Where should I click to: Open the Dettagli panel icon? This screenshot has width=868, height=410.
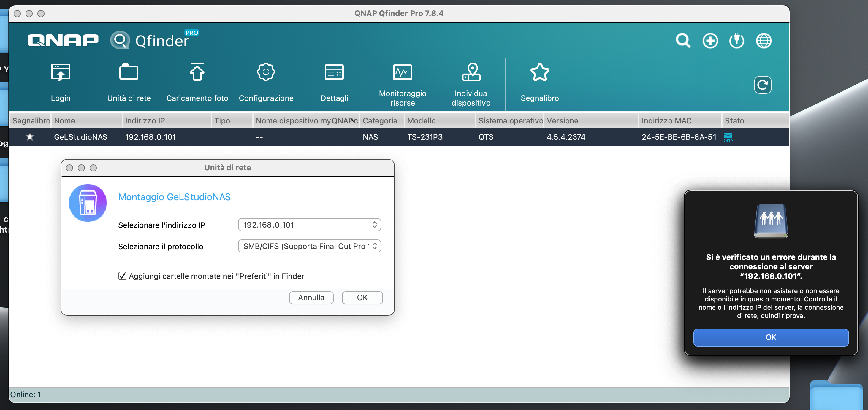pos(334,72)
